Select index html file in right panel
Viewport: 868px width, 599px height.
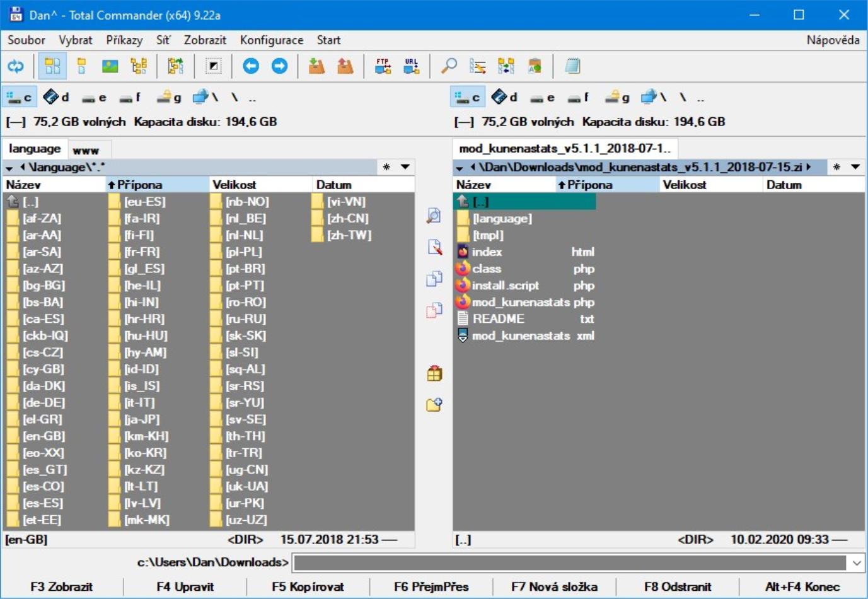tap(524, 252)
